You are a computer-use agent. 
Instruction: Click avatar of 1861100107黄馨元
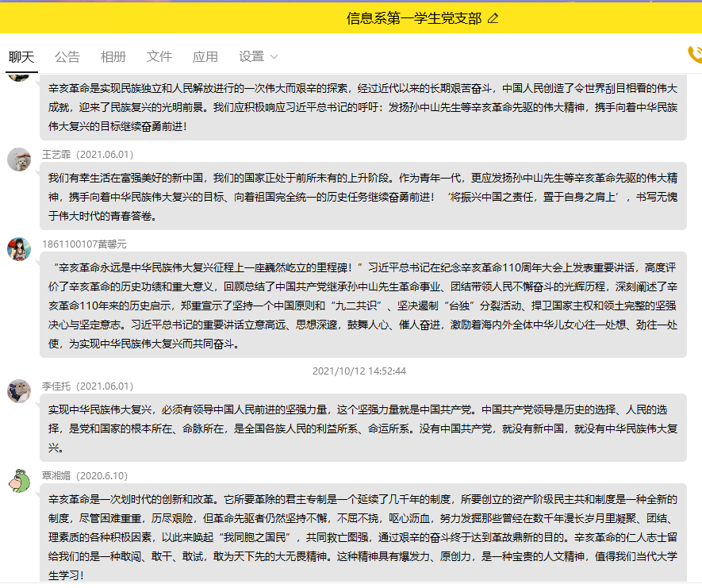tap(19, 249)
